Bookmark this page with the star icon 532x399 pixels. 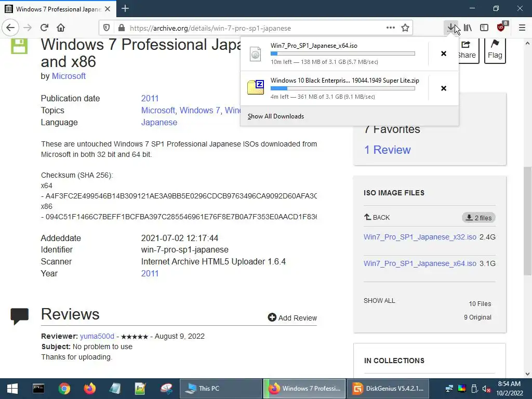[x=405, y=28]
